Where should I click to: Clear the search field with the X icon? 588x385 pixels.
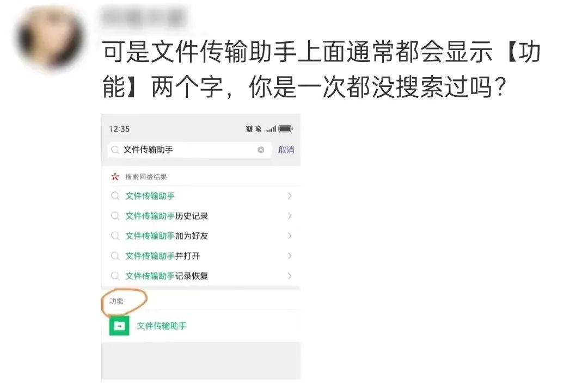pyautogui.click(x=261, y=150)
